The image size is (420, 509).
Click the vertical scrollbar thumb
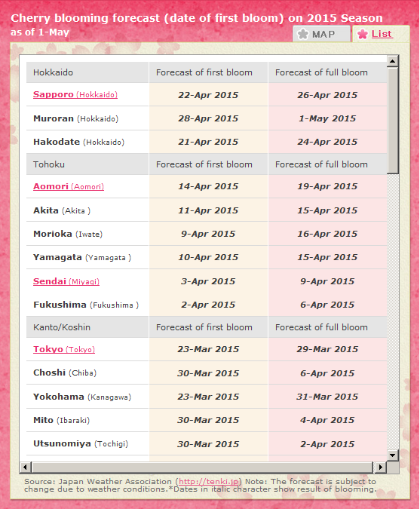pyautogui.click(x=393, y=120)
